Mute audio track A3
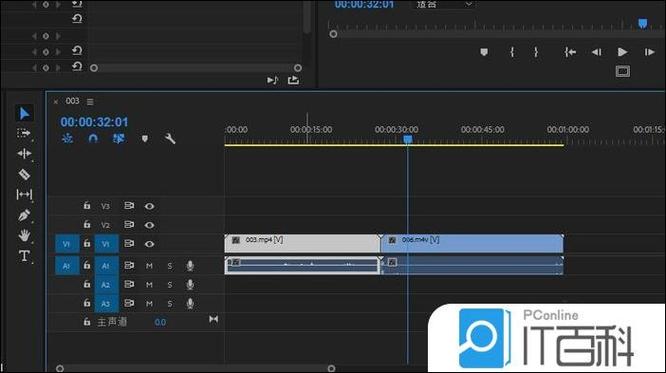 (149, 304)
